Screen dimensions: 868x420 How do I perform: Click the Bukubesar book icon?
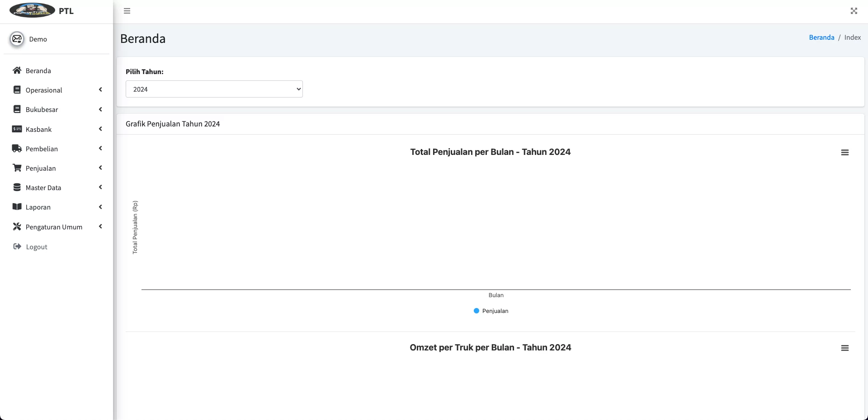17,109
